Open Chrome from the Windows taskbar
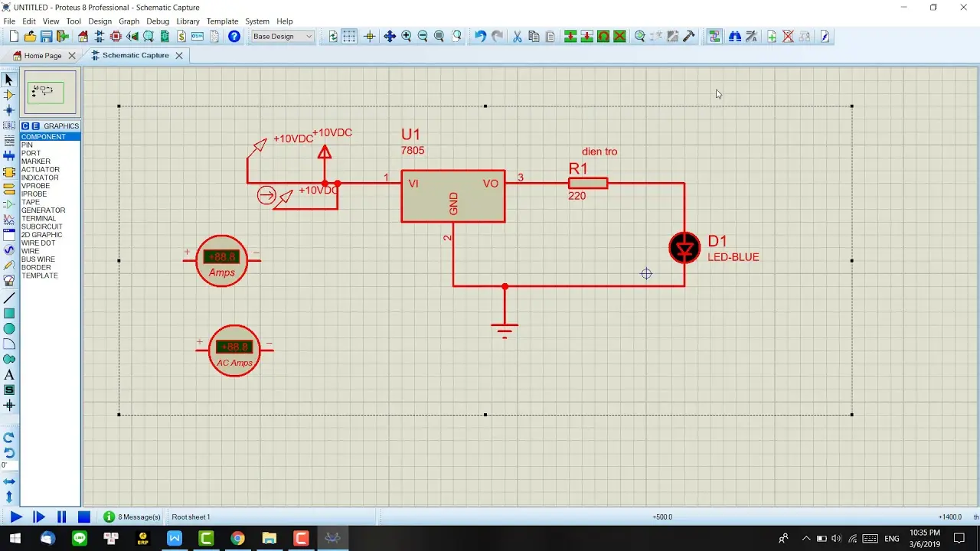Screen dimensions: 980x551 (x=237, y=539)
